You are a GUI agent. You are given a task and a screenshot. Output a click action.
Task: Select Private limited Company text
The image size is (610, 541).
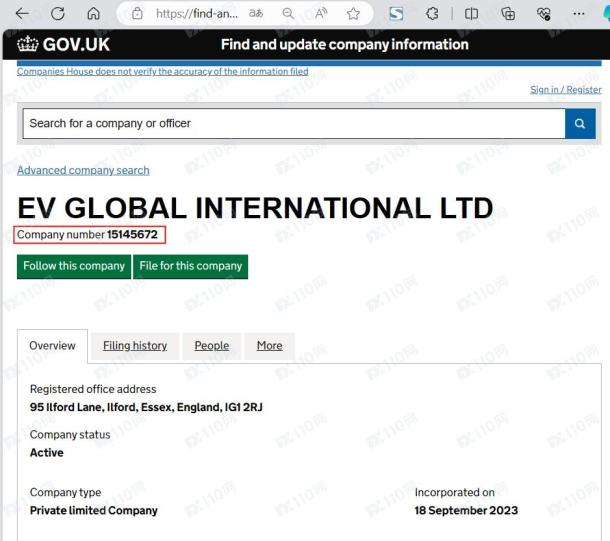pyautogui.click(x=94, y=511)
